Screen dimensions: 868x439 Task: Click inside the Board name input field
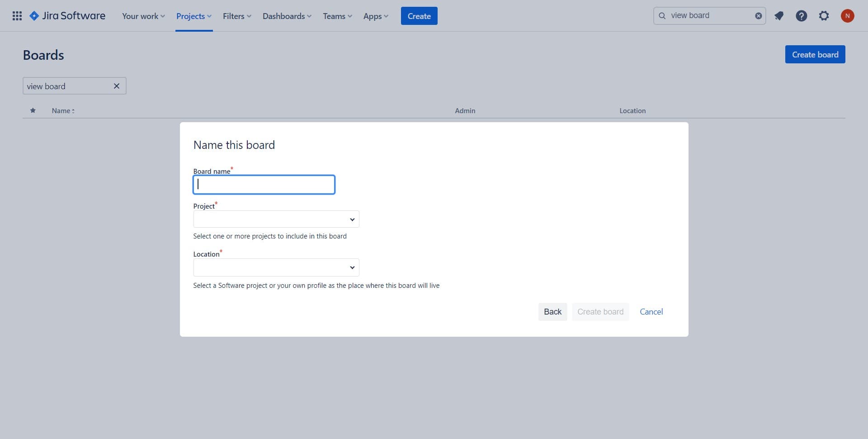pos(264,184)
